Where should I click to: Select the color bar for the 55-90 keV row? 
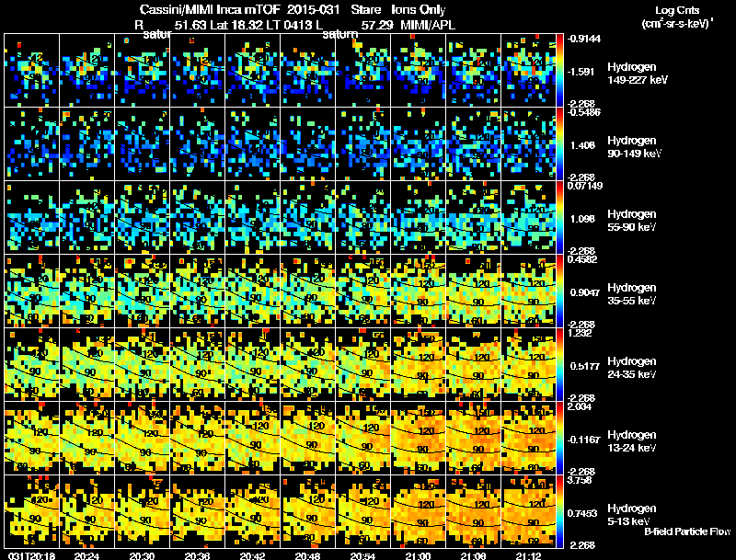point(559,218)
